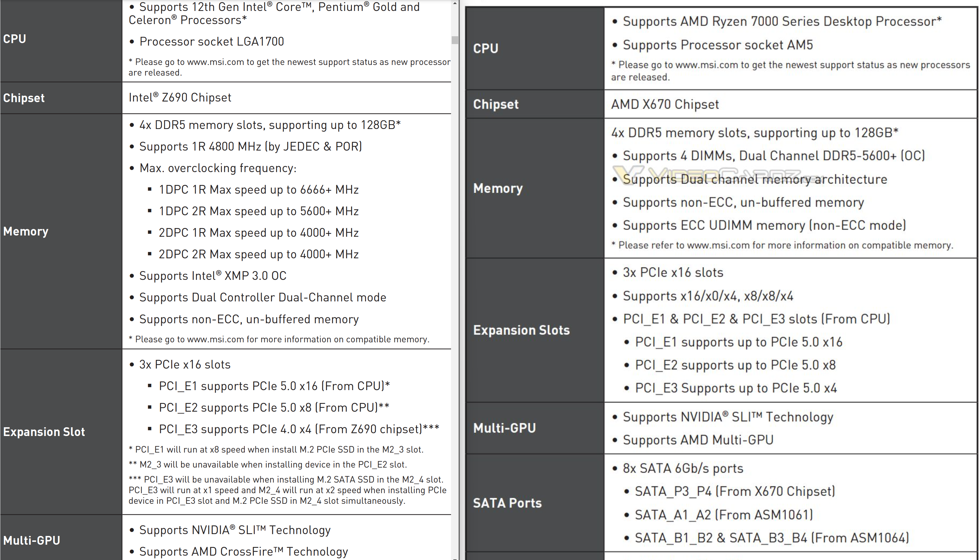Click the gray scrollbar thumb

pos(455,40)
